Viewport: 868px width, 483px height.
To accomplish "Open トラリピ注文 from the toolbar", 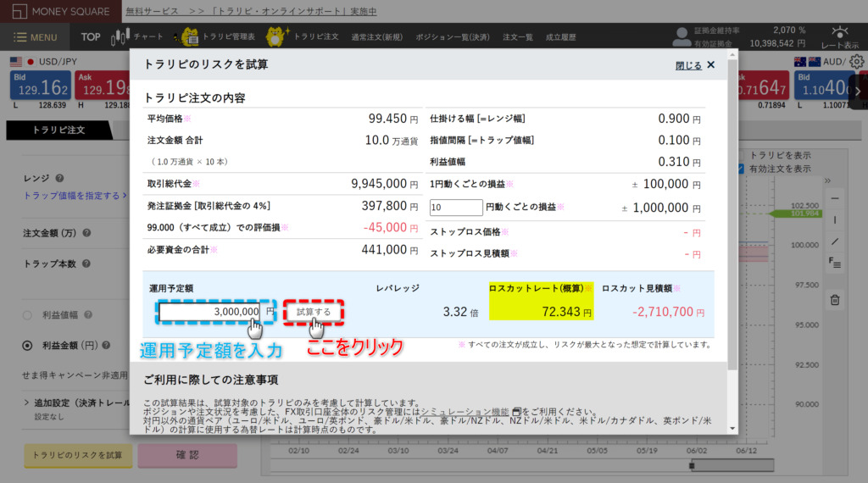I will click(303, 37).
